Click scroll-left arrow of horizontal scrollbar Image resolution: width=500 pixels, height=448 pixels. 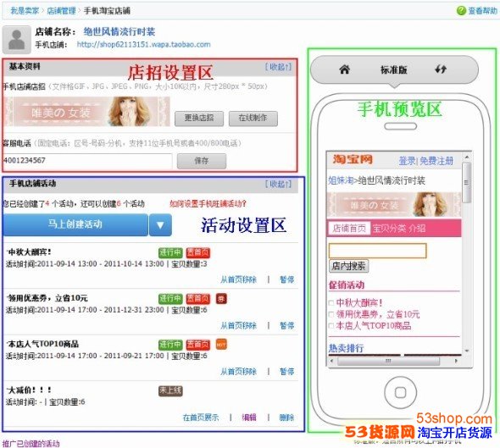[x=331, y=361]
